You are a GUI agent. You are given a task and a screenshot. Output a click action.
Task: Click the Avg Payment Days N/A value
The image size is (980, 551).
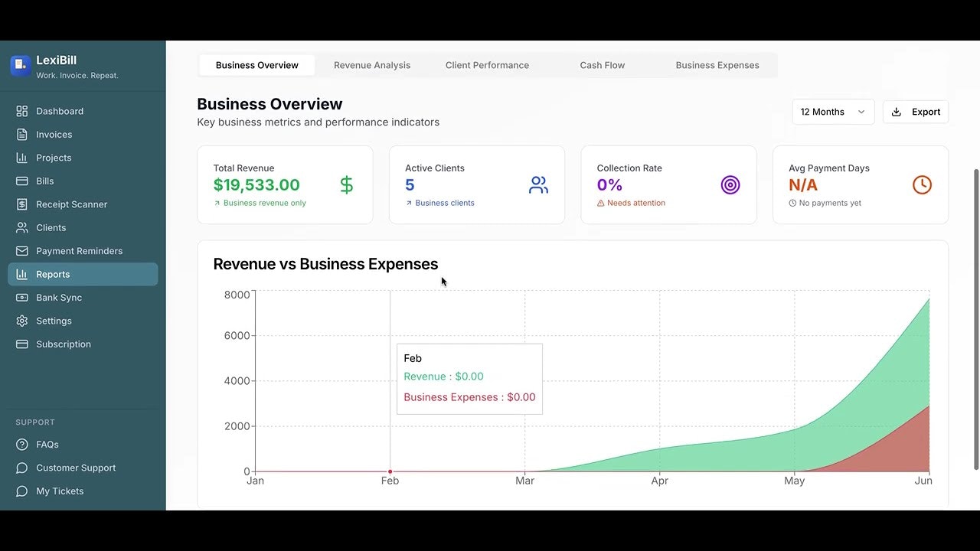point(803,185)
